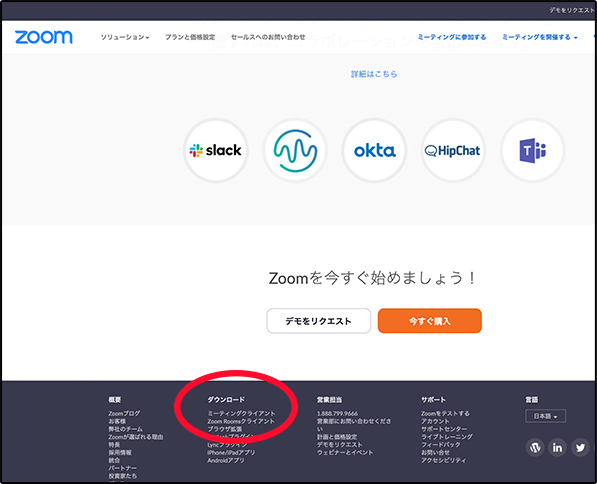Open Zoomが選ばれる理由 footer link
The height and width of the screenshot is (484, 597).
click(x=136, y=437)
